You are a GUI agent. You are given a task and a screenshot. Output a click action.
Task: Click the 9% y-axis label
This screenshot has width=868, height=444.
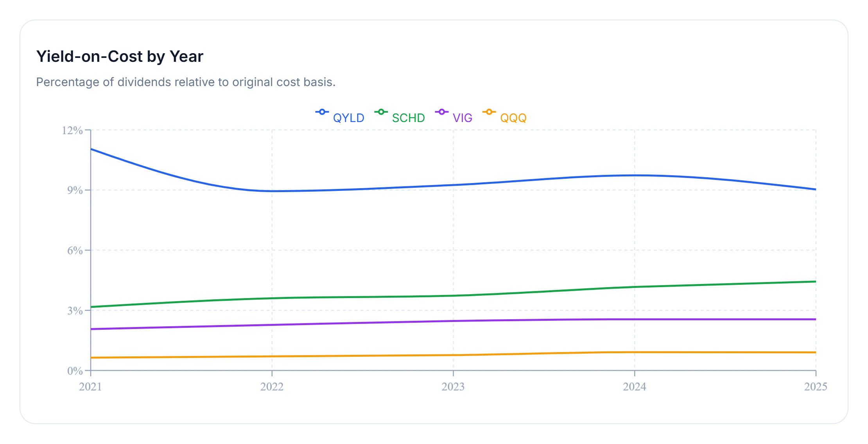(x=75, y=190)
